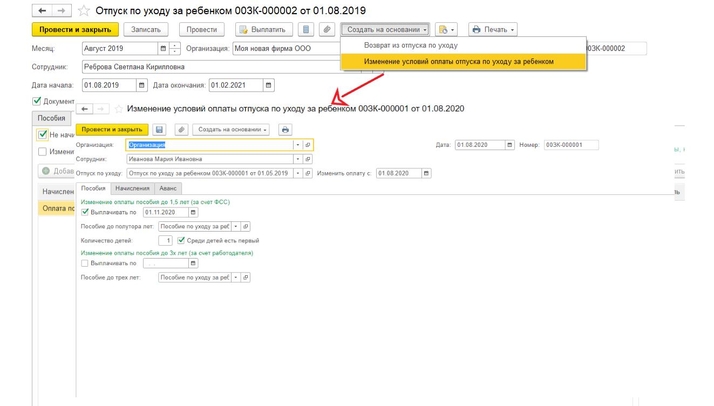714x406 pixels.
Task: Click the printer icon in the inner form toolbar
Action: coord(285,129)
